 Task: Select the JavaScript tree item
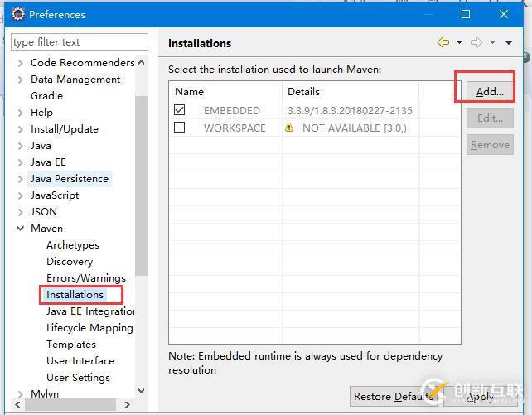point(55,195)
